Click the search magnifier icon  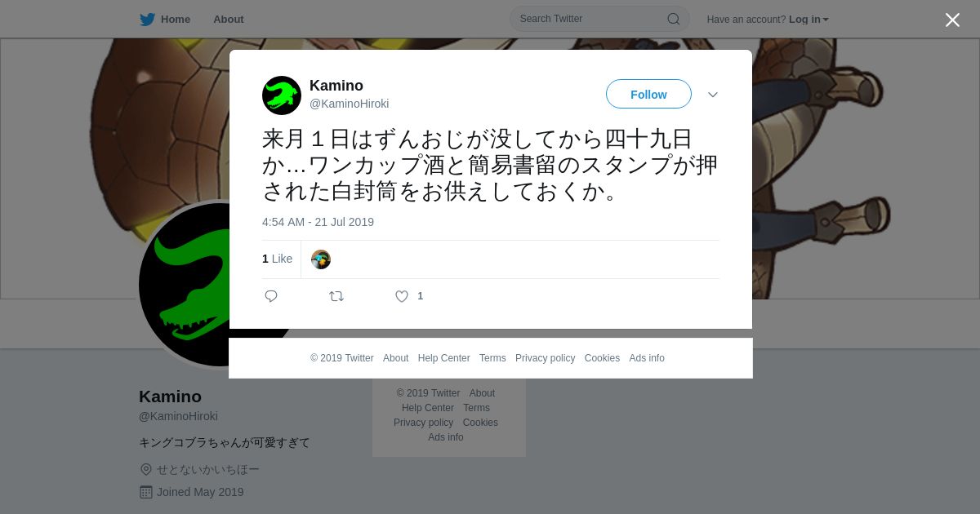pos(674,19)
